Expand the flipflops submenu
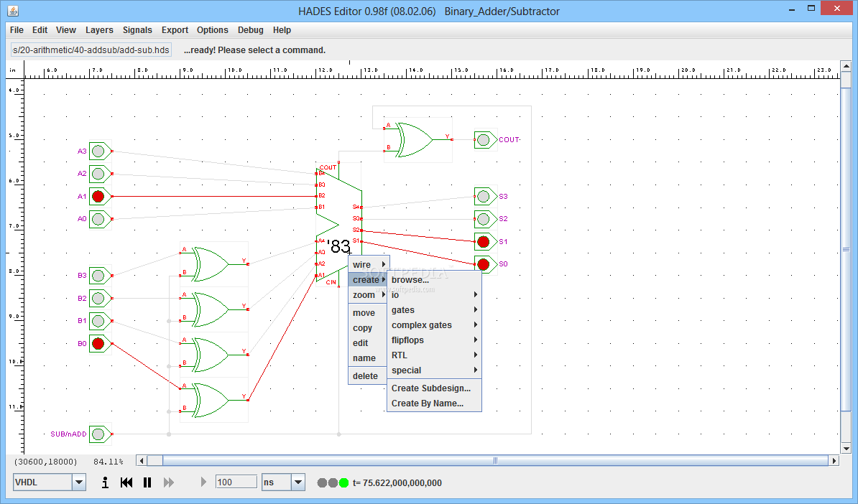The width and height of the screenshot is (858, 504). pyautogui.click(x=434, y=340)
